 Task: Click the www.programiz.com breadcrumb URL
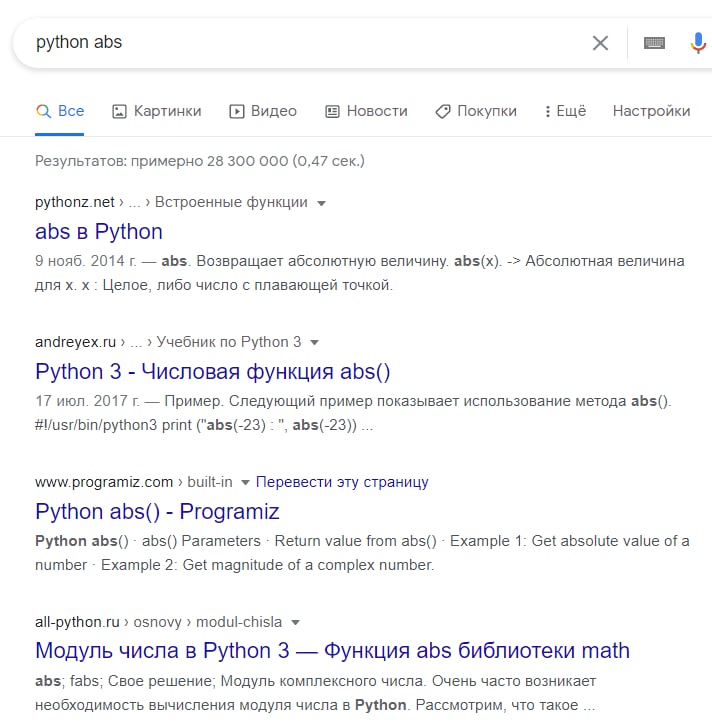(x=104, y=482)
